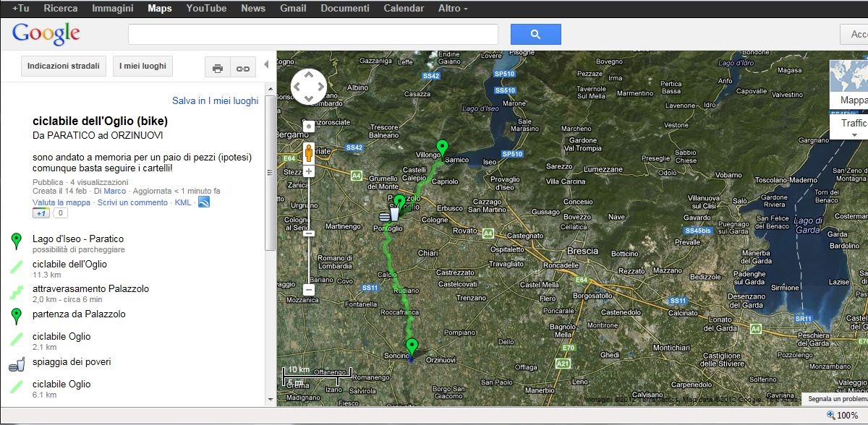Open Indicazioni stradali
868x425 pixels.
pos(64,66)
